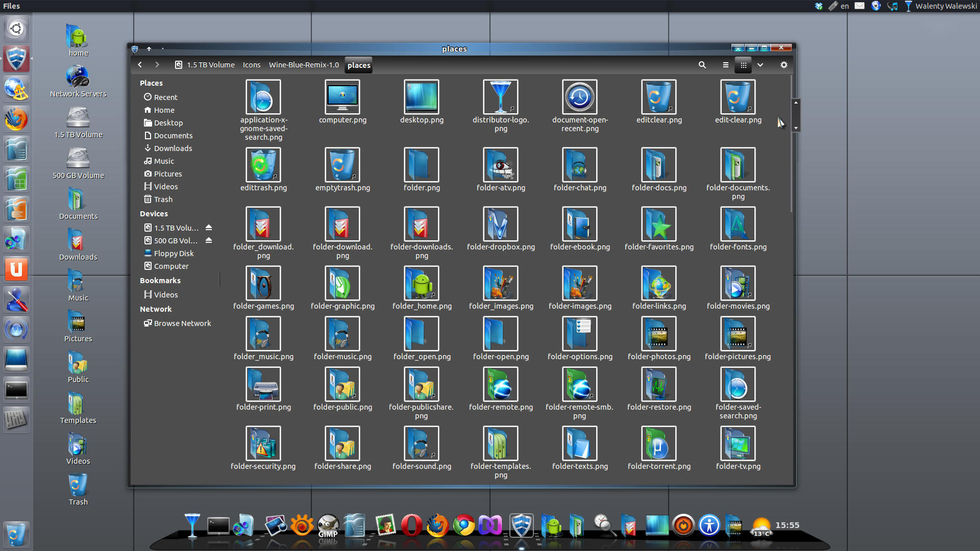Select Trash in the Places sidebar

coord(163,199)
